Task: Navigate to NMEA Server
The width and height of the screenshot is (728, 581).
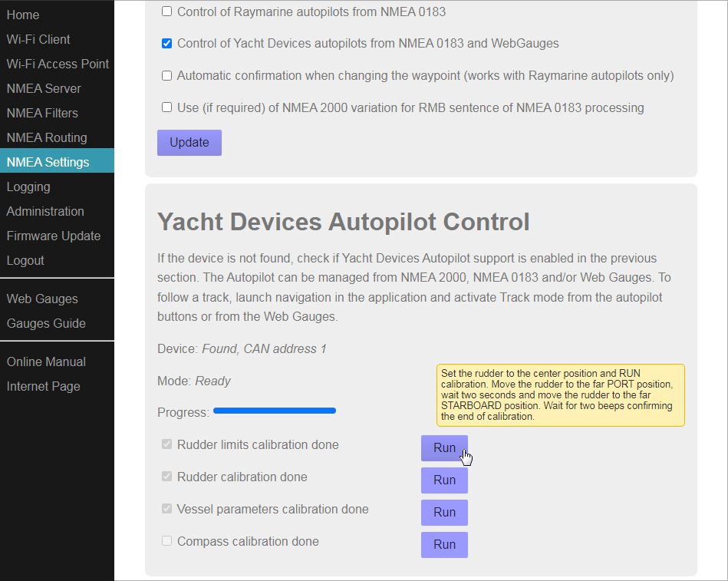Action: (x=44, y=88)
